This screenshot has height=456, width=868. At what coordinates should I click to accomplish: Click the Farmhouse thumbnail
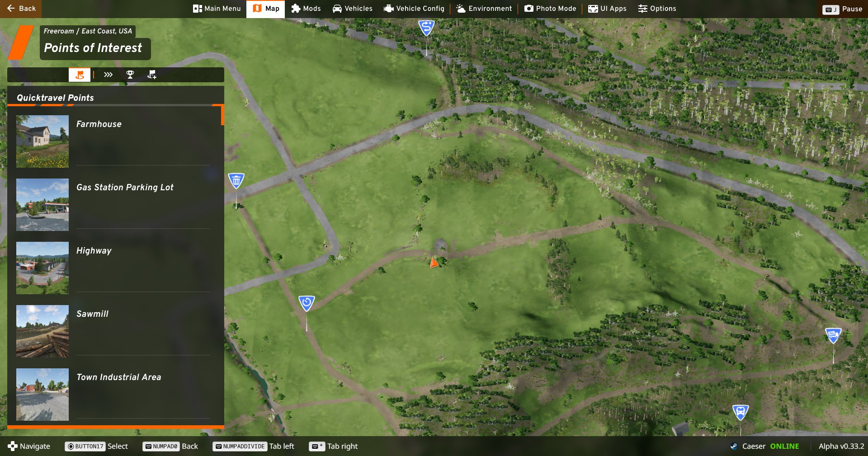[42, 141]
